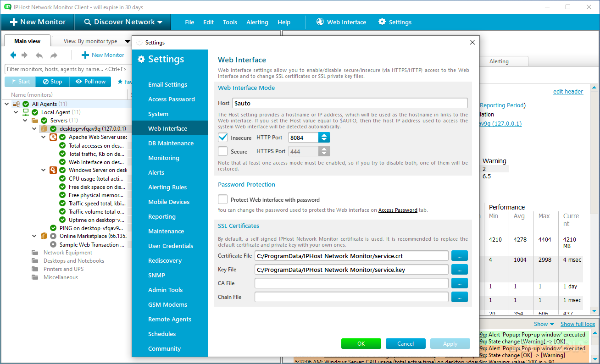Click the green OK button

point(361,344)
